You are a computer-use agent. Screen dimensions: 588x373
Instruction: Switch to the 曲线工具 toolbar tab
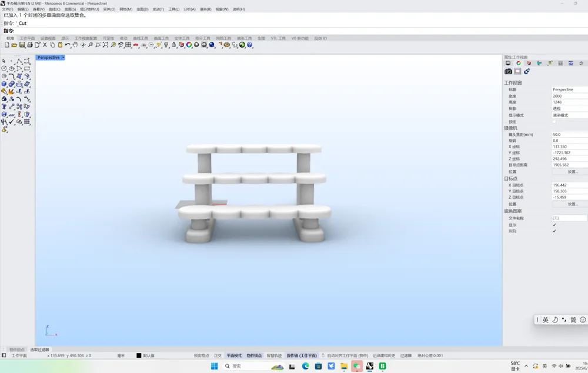point(141,38)
